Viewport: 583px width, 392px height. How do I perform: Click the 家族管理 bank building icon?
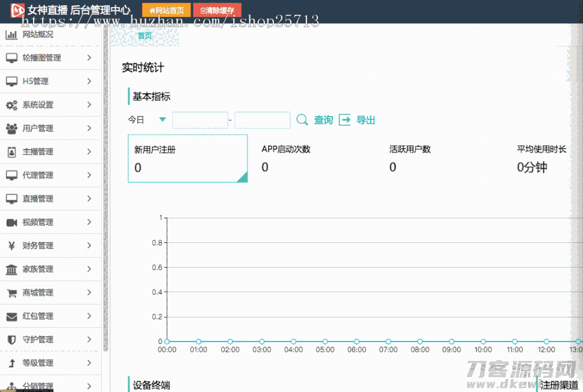(12, 270)
